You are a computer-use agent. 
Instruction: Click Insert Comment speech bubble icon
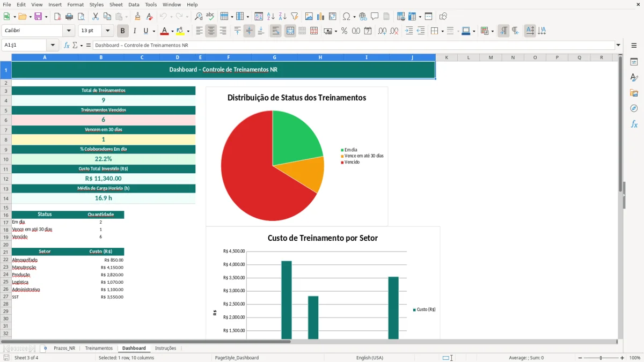tap(375, 17)
